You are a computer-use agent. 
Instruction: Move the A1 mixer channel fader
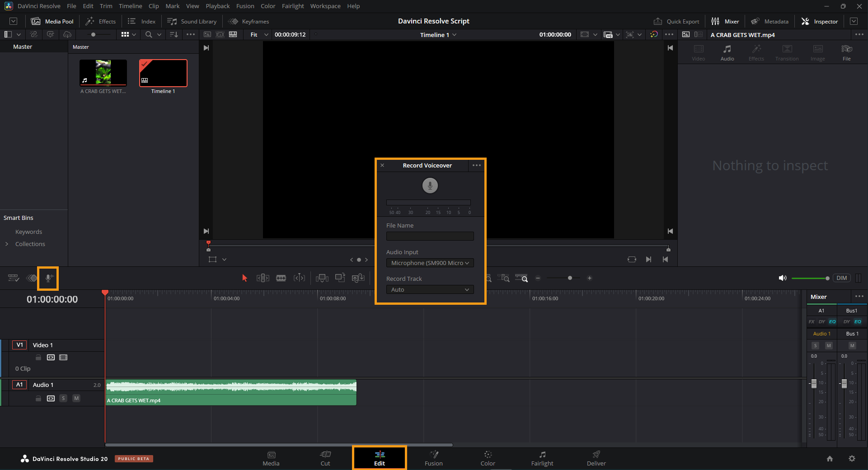tap(814, 384)
